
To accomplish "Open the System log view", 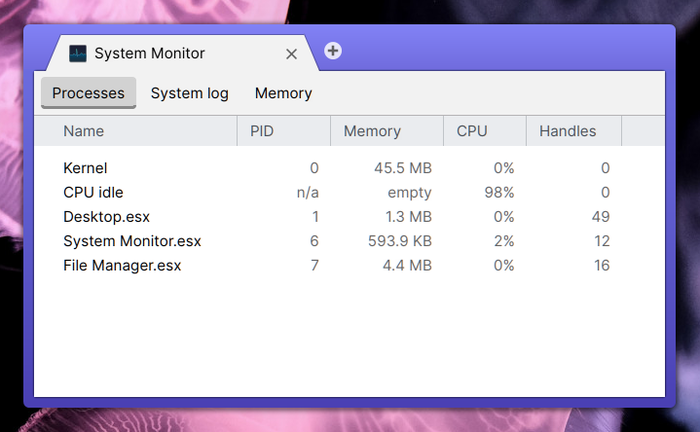I will pos(189,93).
